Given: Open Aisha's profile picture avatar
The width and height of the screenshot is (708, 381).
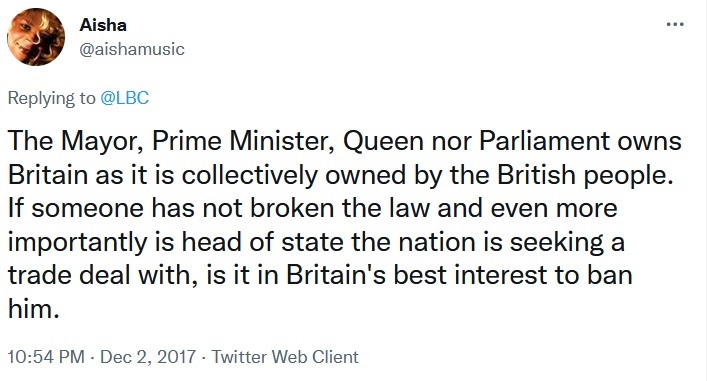Looking at the screenshot, I should 36,37.
